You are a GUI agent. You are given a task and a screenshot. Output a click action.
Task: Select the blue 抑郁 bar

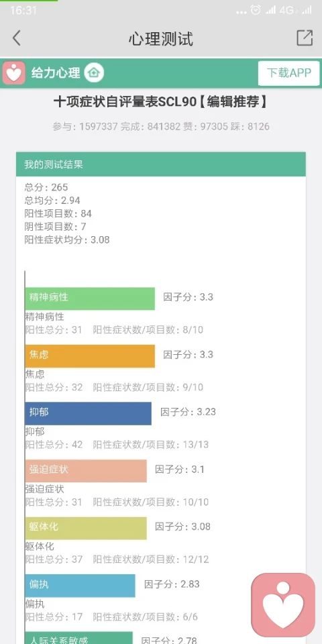(89, 414)
